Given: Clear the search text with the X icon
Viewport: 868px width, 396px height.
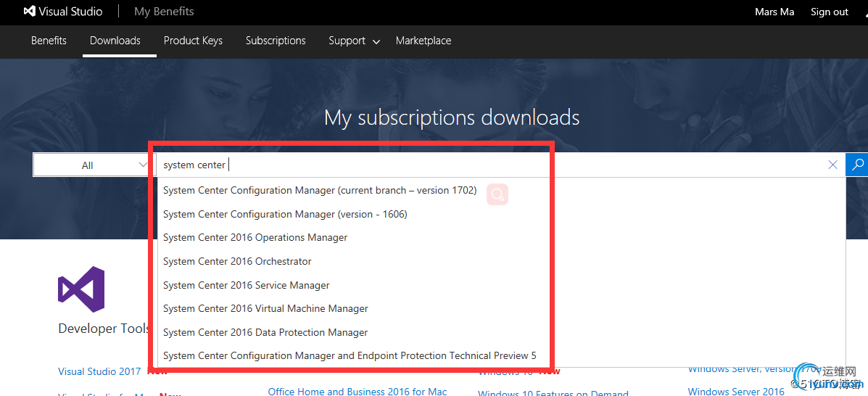Looking at the screenshot, I should pos(832,165).
